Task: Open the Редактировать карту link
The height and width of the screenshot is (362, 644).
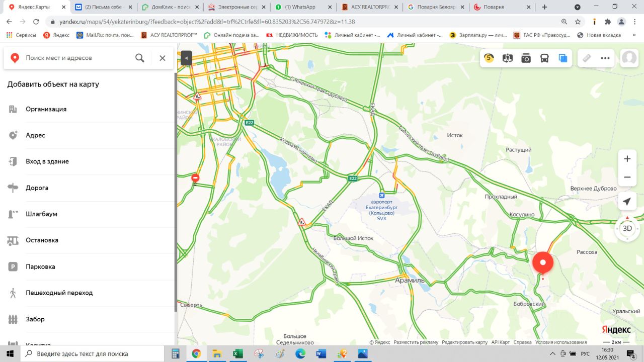Action: coord(464,342)
